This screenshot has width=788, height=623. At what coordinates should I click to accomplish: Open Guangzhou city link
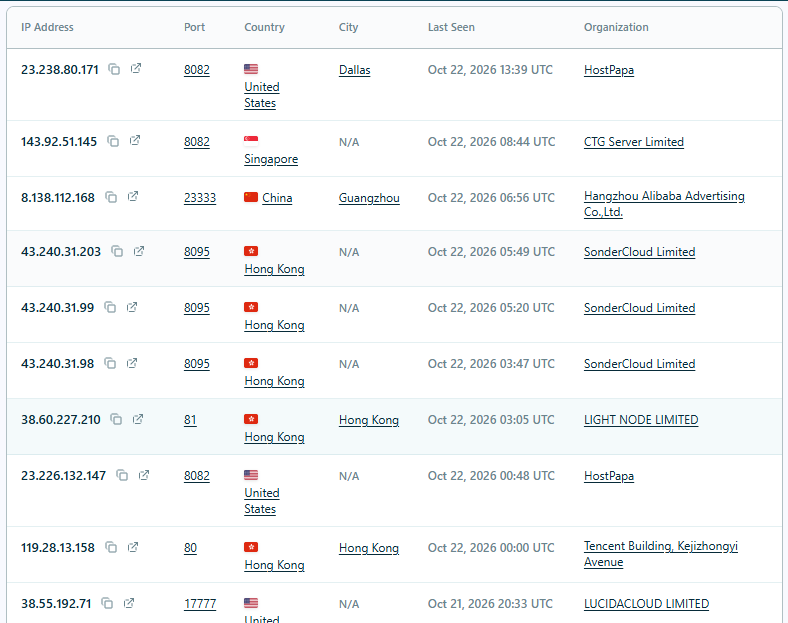(x=369, y=198)
